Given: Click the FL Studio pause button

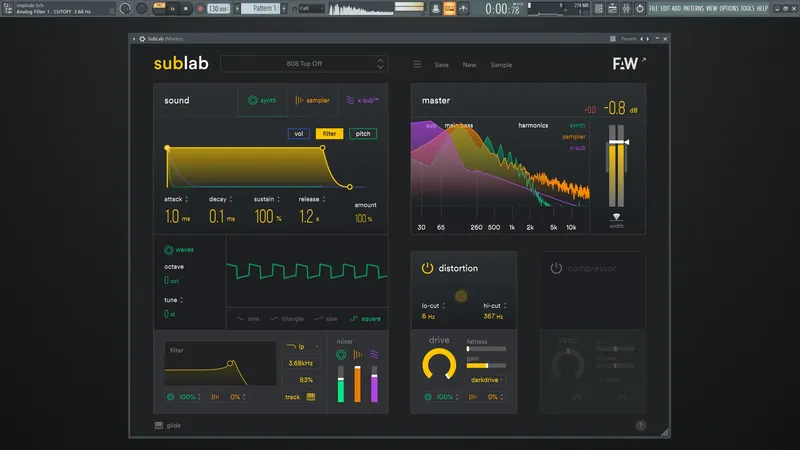Looking at the screenshot, I should (x=172, y=9).
